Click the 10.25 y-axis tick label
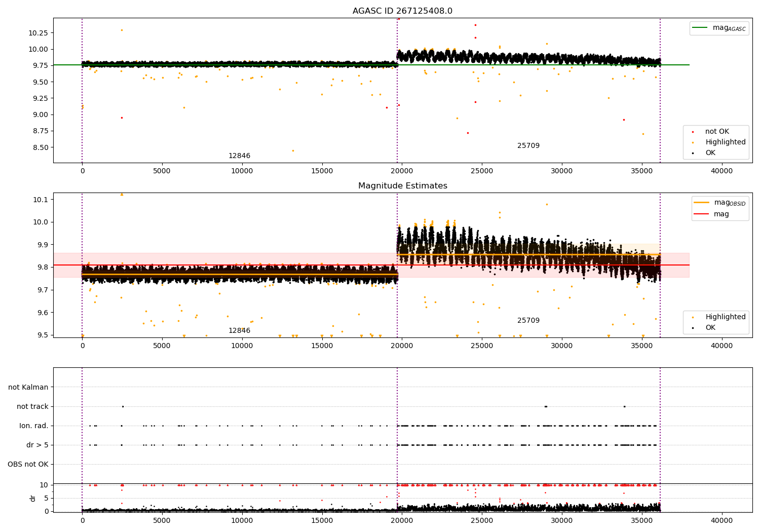The height and width of the screenshot is (532, 760). pyautogui.click(x=39, y=33)
